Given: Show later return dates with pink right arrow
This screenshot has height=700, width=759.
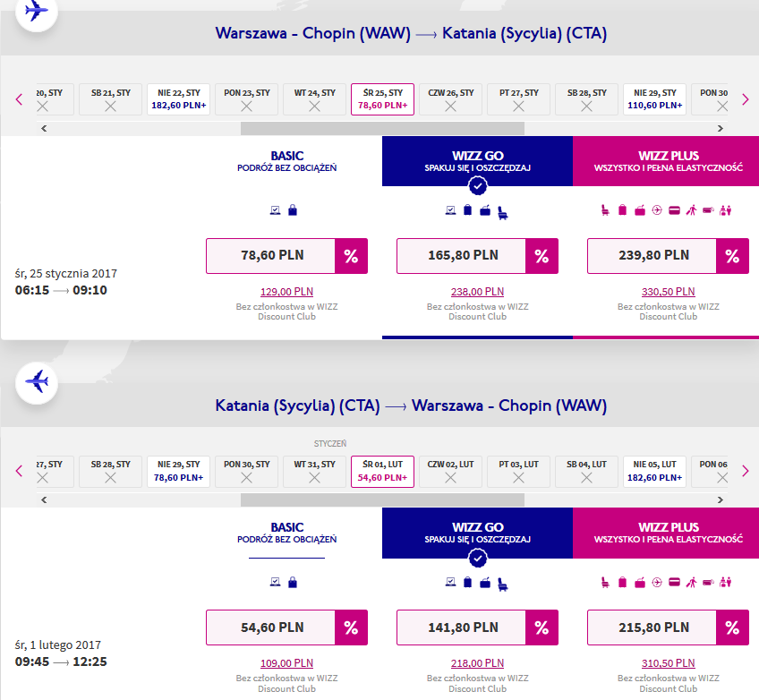Looking at the screenshot, I should pos(746,471).
